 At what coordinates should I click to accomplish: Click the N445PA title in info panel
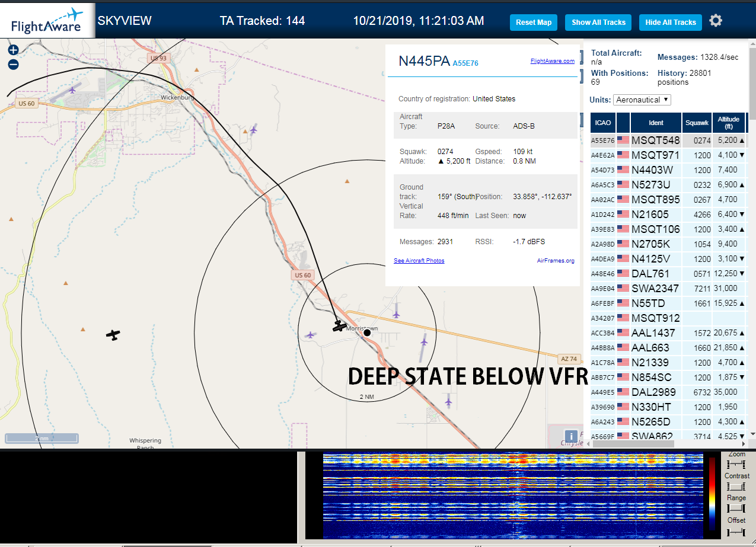pyautogui.click(x=424, y=60)
